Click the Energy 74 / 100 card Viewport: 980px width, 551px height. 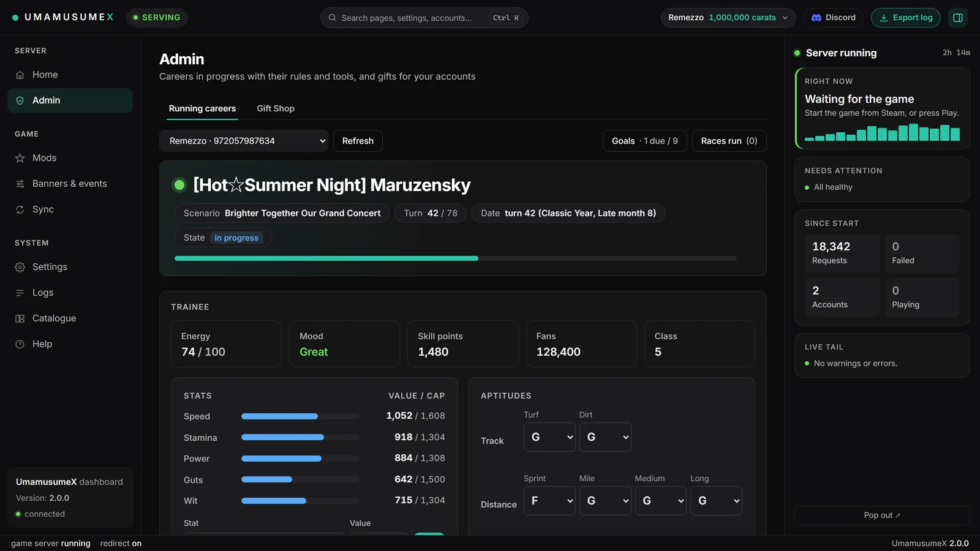(x=226, y=344)
